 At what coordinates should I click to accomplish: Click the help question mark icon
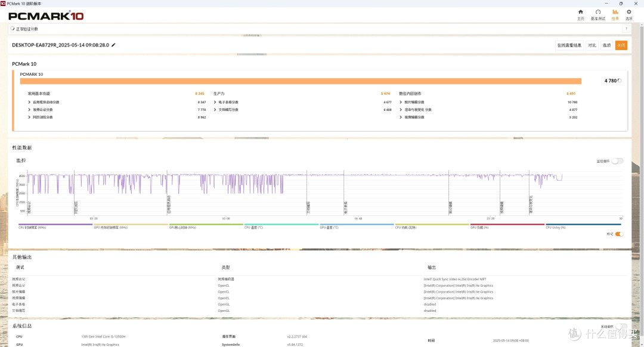coord(626,29)
